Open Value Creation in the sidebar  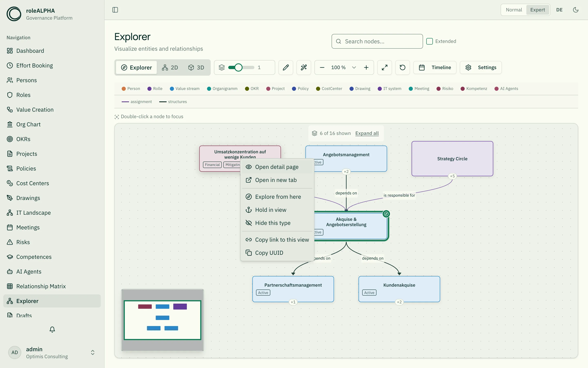52,110
